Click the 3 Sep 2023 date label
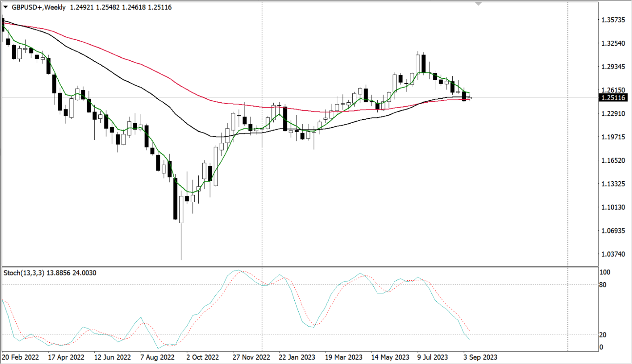 pos(480,357)
